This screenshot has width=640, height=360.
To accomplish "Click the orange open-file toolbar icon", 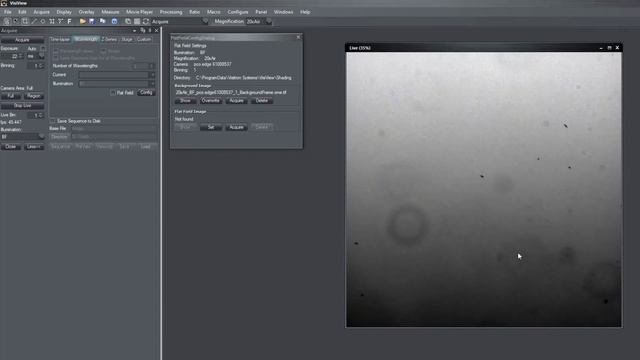I will coord(83,21).
